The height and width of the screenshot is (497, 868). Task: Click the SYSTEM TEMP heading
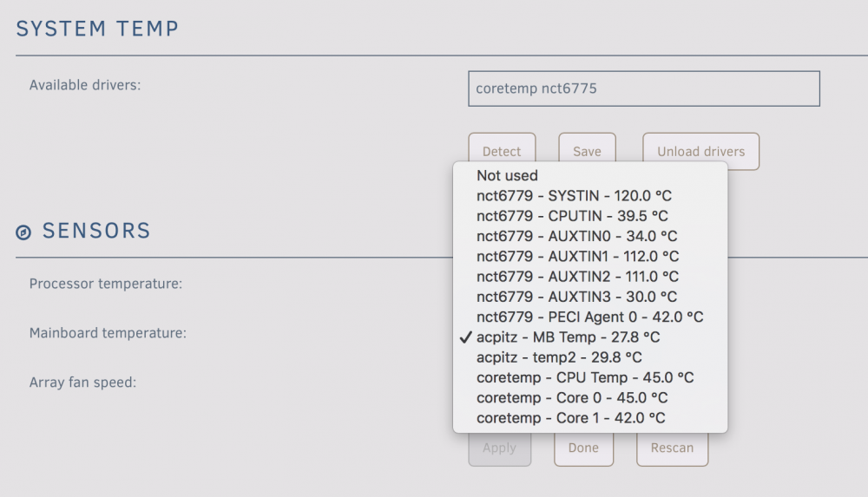pos(97,29)
